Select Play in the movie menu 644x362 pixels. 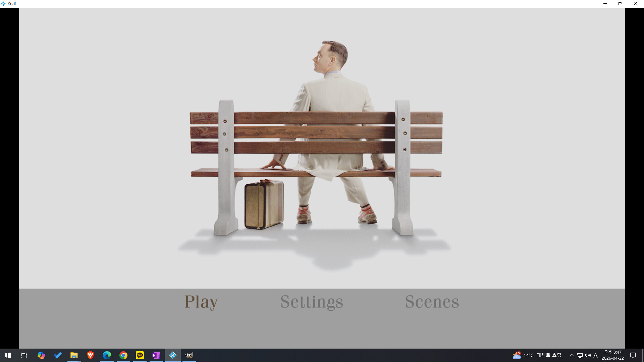201,302
